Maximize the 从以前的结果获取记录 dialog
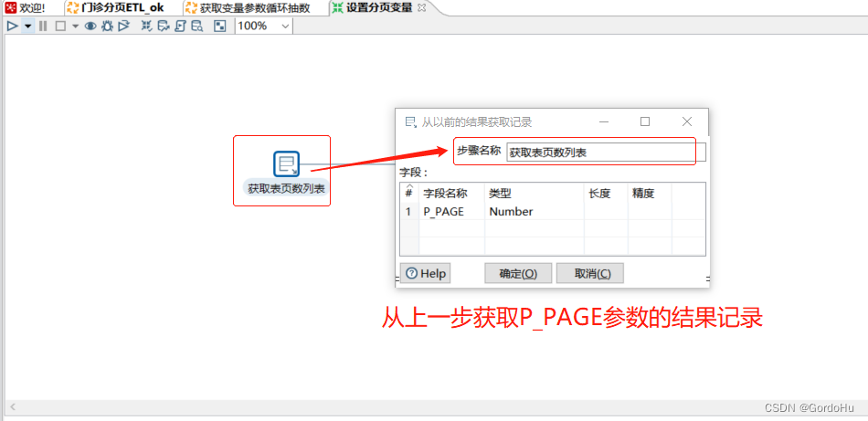Viewport: 868px width, 421px height. (645, 121)
